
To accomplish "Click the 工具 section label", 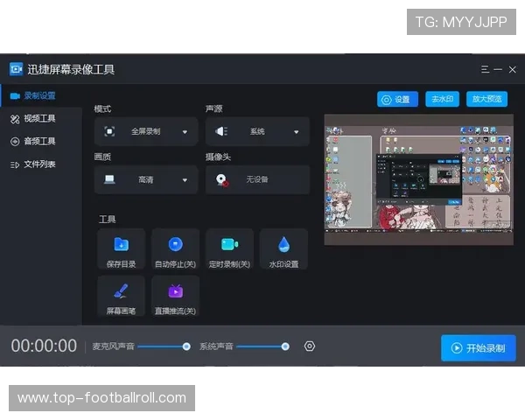I will click(107, 220).
